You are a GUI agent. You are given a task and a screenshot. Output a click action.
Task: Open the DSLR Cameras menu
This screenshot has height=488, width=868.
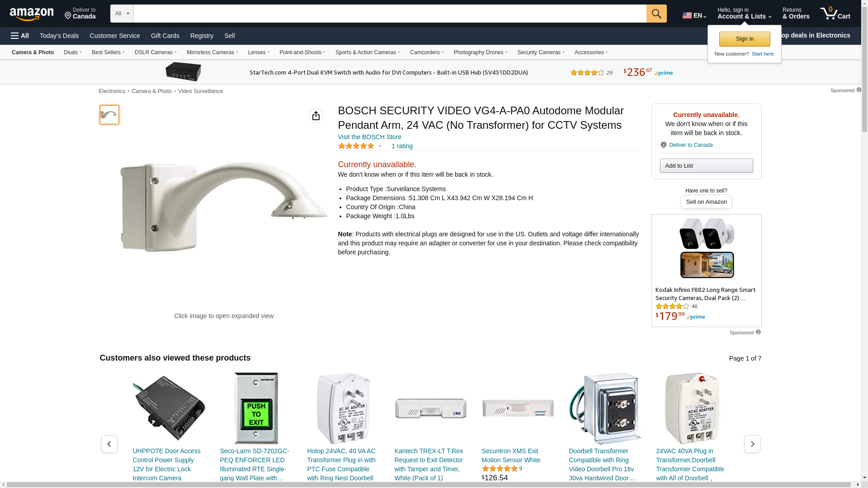point(156,52)
